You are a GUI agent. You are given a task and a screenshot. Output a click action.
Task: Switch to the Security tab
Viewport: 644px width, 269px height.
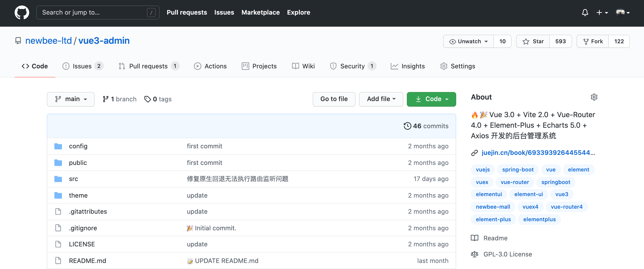point(353,66)
